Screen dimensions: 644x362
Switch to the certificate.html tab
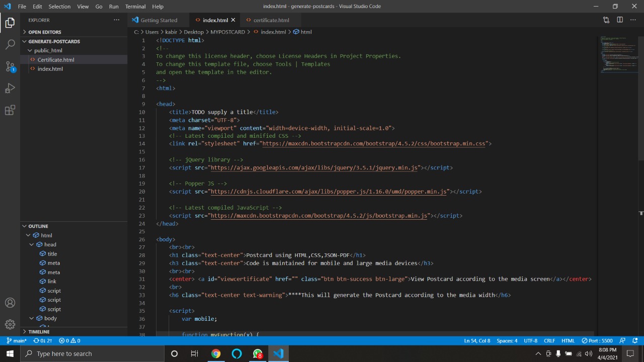click(x=271, y=20)
